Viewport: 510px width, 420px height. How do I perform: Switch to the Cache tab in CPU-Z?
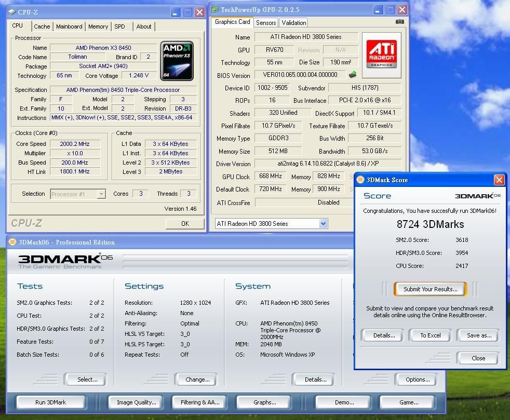(x=42, y=26)
